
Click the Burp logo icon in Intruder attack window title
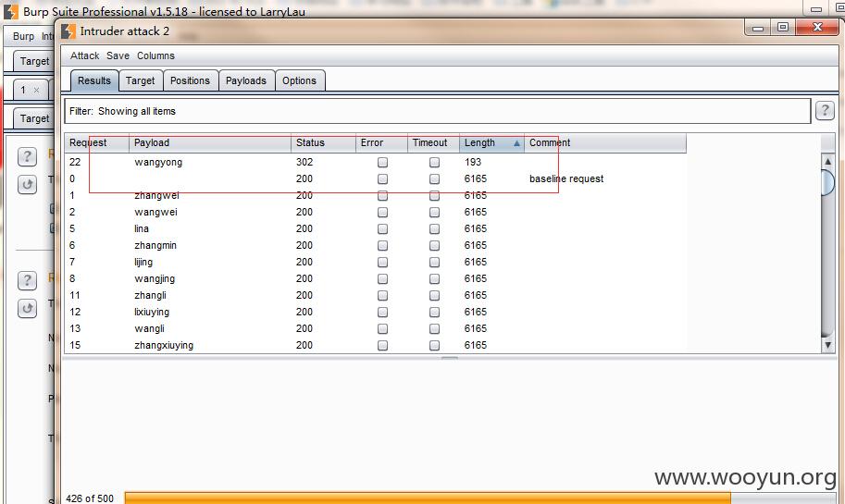tap(68, 31)
